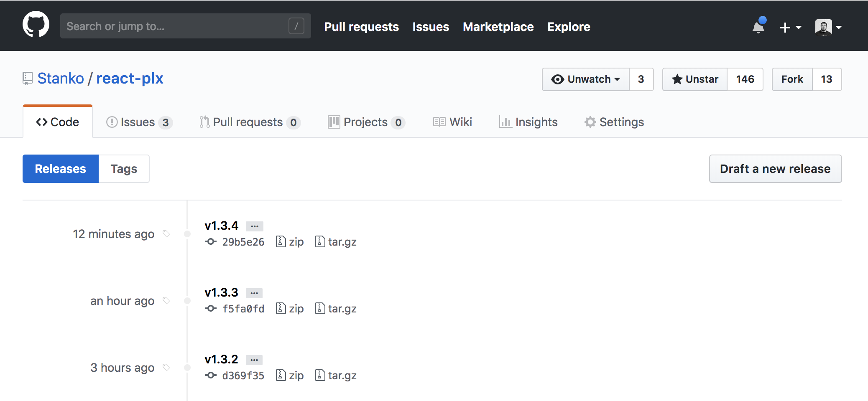
Task: Expand the ellipsis next to v1.3.4
Action: coord(254,226)
